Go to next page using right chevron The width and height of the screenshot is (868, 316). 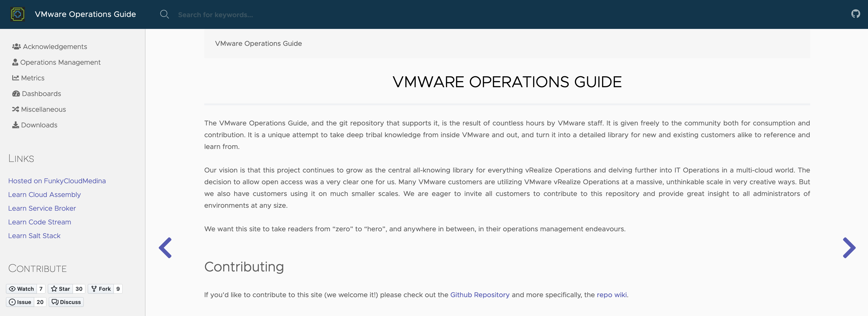(849, 248)
